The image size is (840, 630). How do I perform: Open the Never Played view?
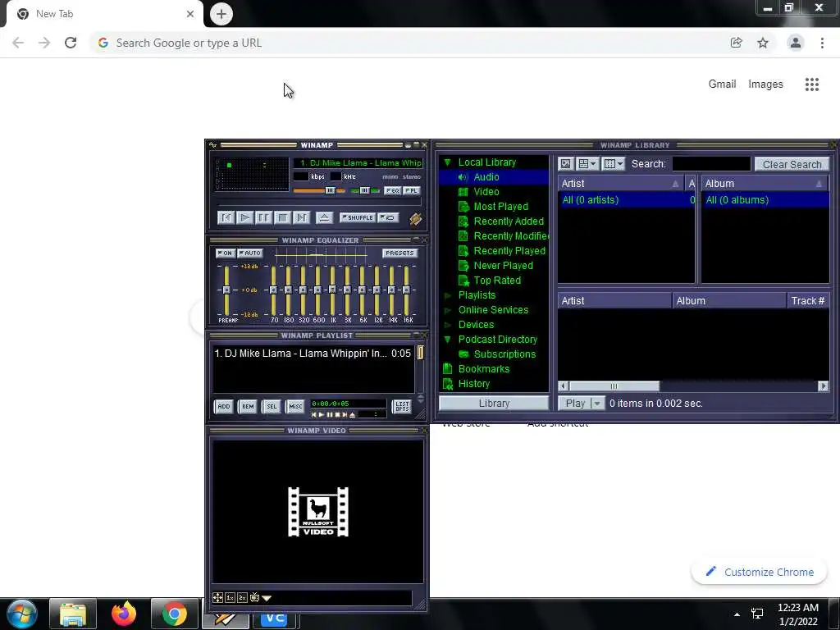503,266
